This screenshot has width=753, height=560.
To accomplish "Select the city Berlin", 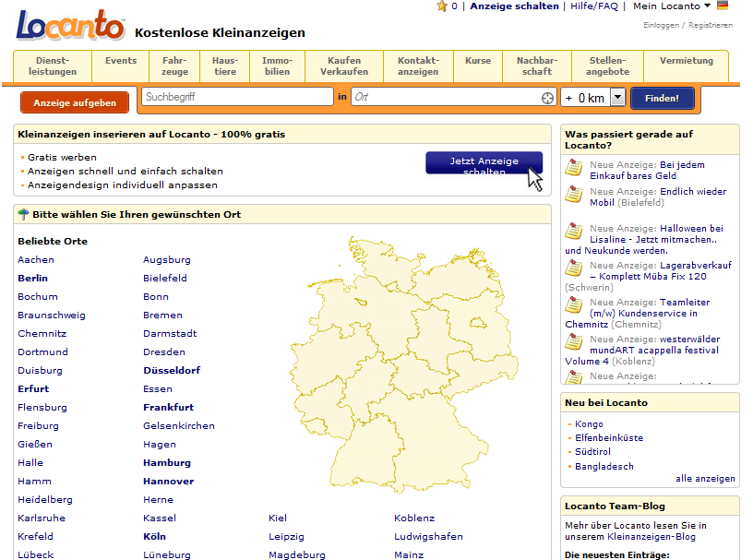I will (x=32, y=278).
